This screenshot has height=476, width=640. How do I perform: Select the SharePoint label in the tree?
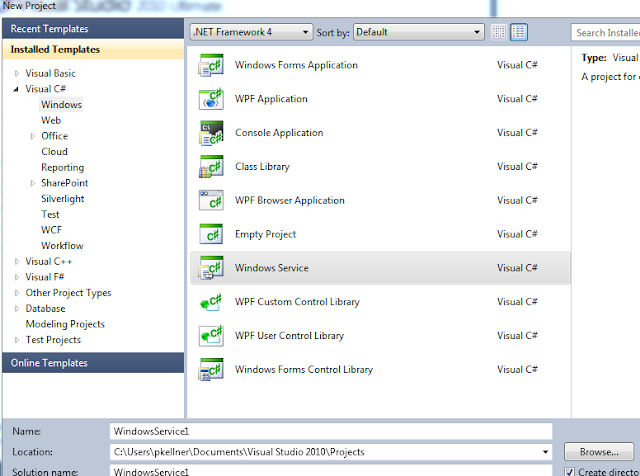[64, 183]
